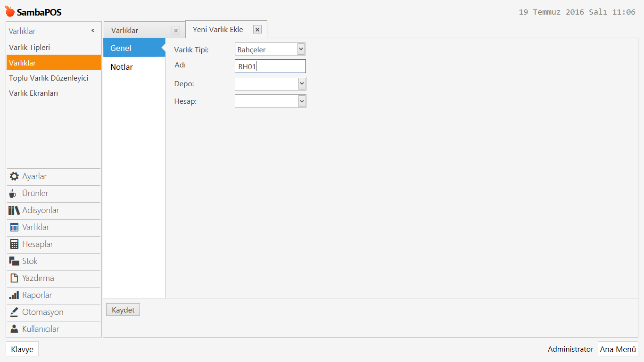644x362 pixels.
Task: Open the Depo dropdown
Action: pyautogui.click(x=302, y=84)
